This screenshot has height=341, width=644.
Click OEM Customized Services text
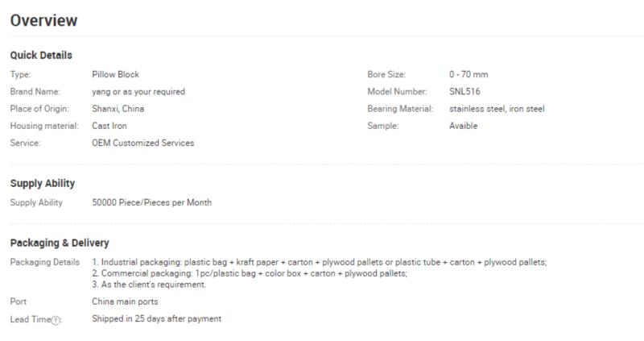click(x=143, y=143)
